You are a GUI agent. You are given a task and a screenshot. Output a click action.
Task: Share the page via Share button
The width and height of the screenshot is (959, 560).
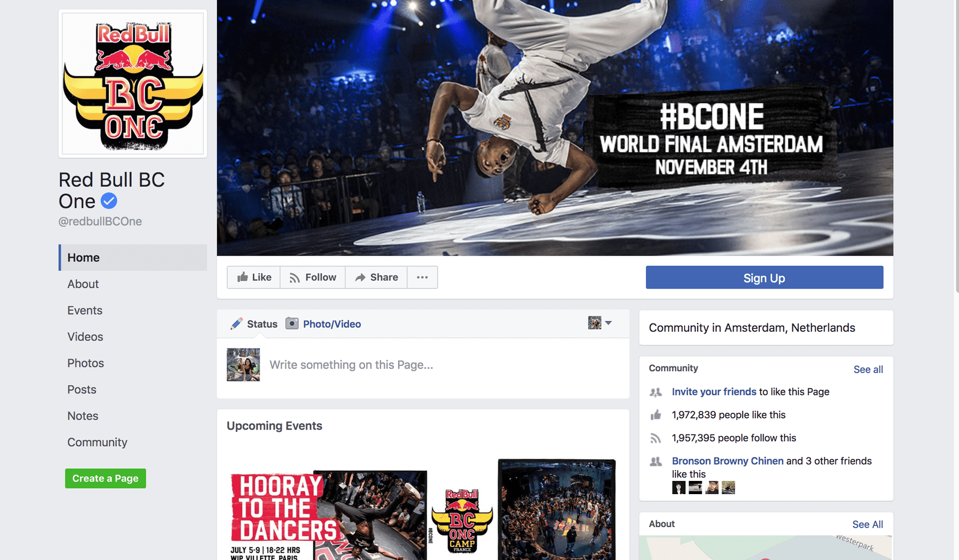376,277
